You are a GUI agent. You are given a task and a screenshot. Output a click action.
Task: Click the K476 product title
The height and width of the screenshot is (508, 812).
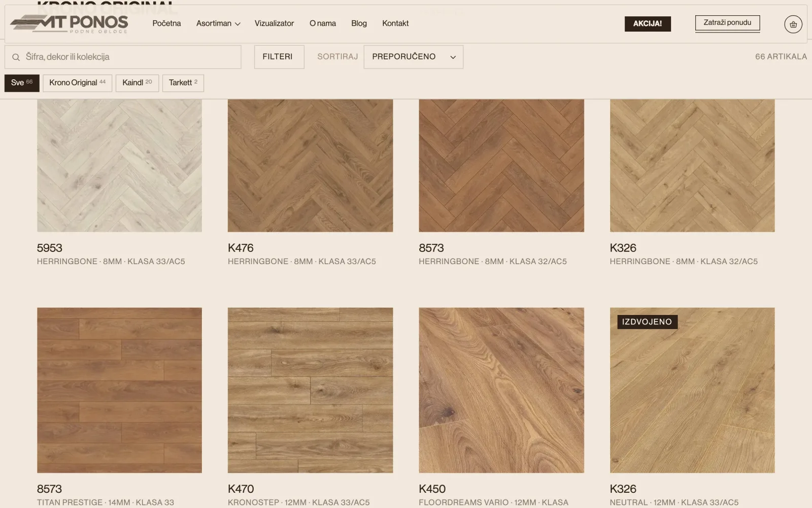tap(241, 248)
